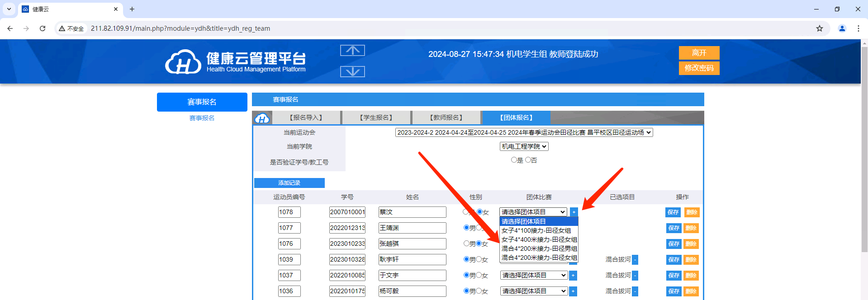
Task: Click the plus button in row 1037
Action: [x=573, y=276]
